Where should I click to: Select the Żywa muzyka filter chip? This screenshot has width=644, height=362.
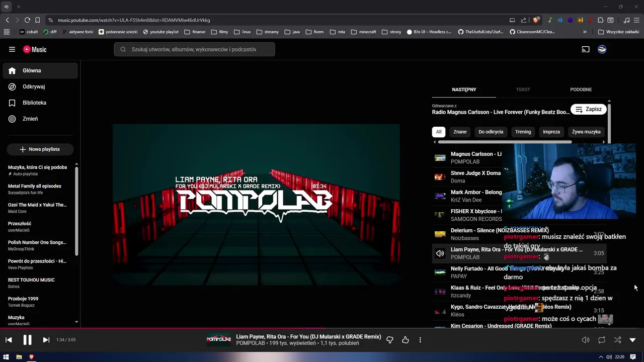pos(586,132)
